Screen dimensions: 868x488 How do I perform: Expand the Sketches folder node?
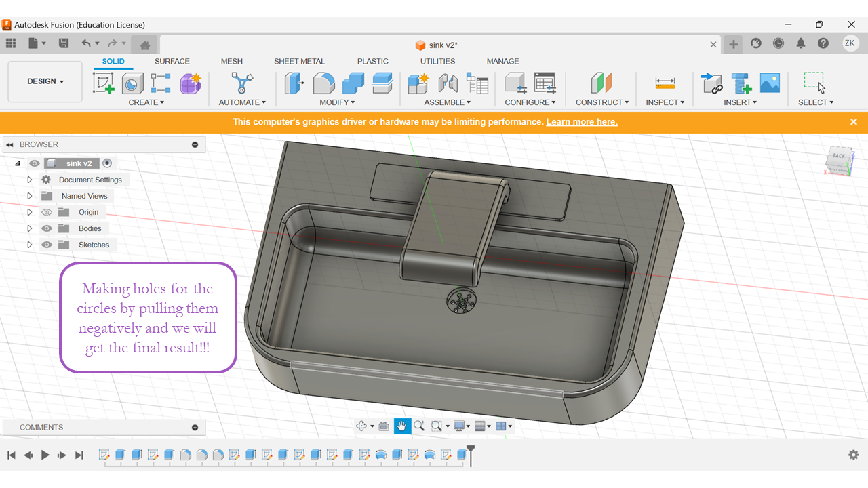coord(29,245)
